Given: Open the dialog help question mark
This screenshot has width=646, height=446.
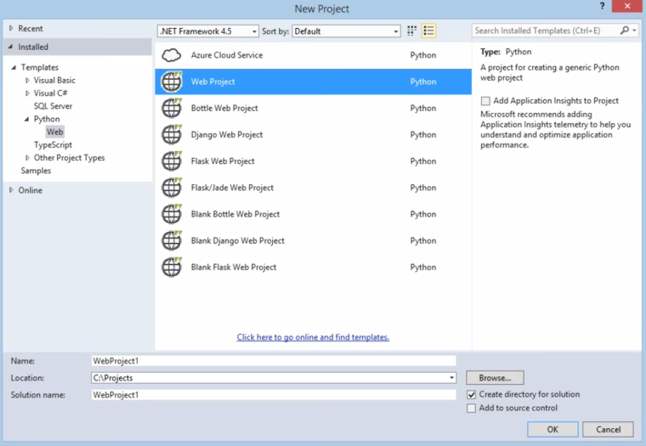Looking at the screenshot, I should pyautogui.click(x=602, y=6).
